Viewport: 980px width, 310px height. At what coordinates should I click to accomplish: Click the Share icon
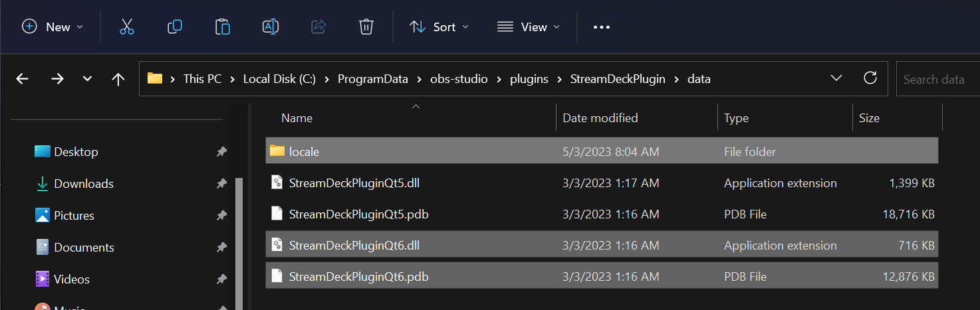[x=318, y=27]
